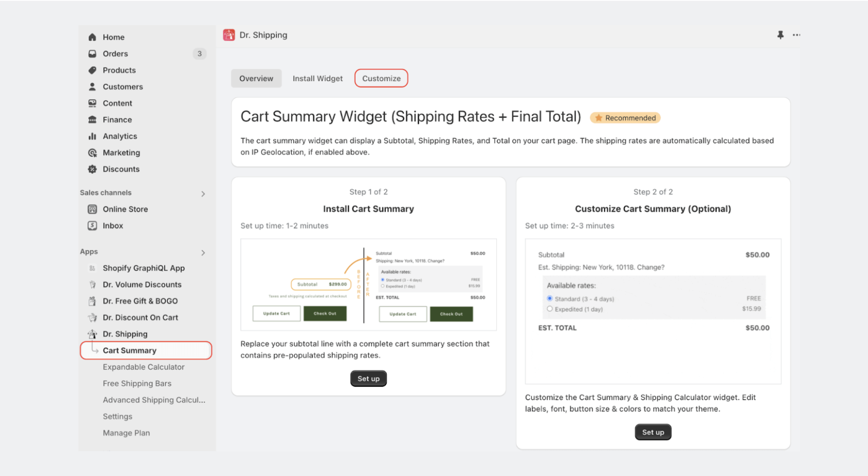The height and width of the screenshot is (476, 868).
Task: Select the Standard (3 - 4 days) rate radio
Action: pyautogui.click(x=549, y=298)
